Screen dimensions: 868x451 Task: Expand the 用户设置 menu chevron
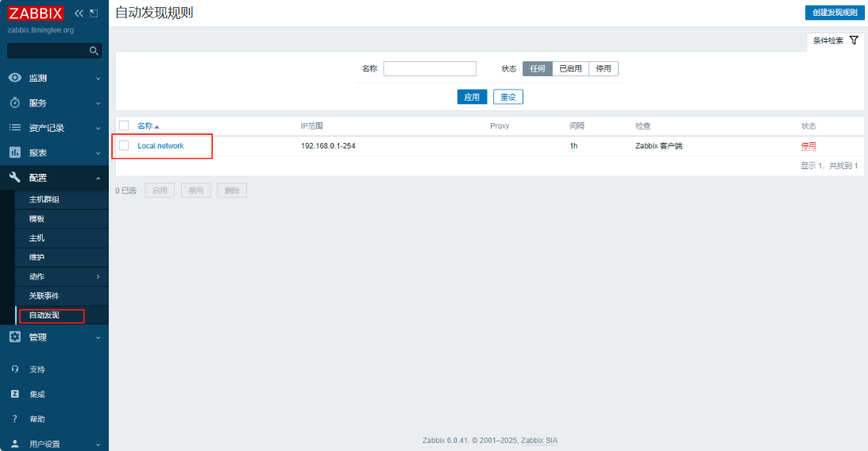[x=98, y=445]
